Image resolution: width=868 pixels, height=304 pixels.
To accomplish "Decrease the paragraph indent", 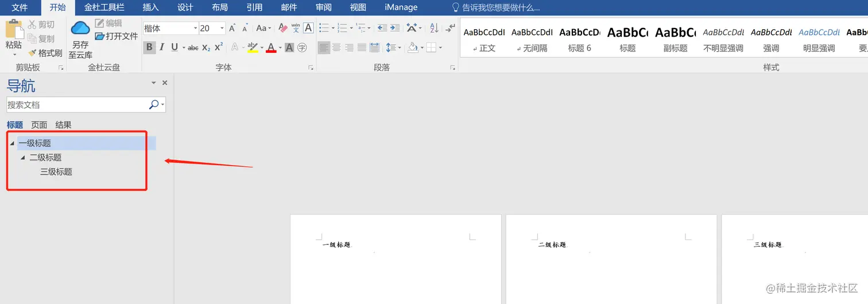I will (x=382, y=28).
